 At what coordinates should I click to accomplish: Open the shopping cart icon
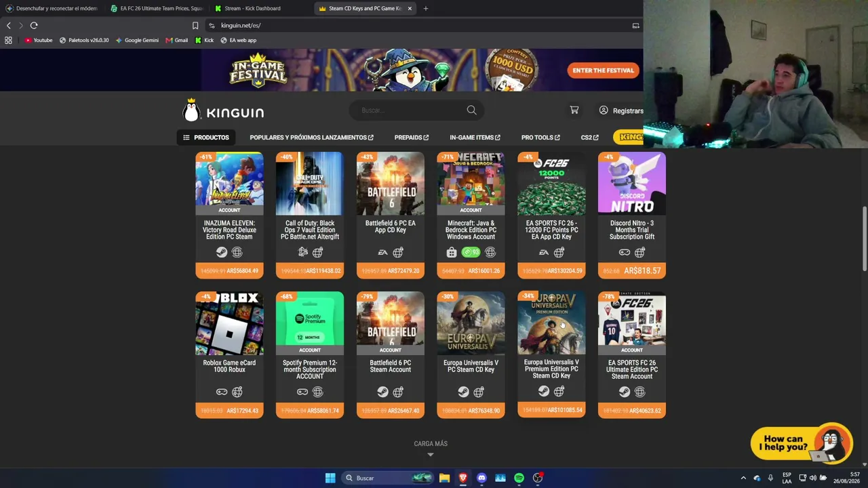click(x=574, y=110)
